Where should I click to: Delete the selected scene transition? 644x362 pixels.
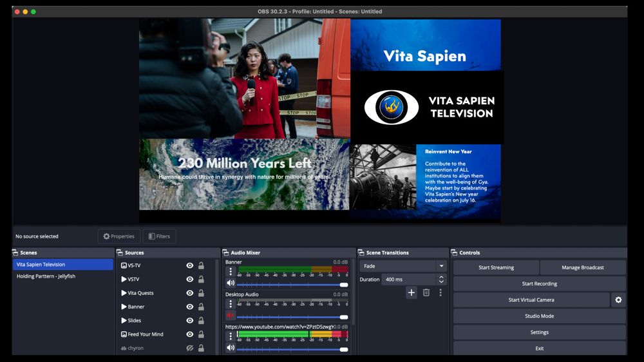click(x=426, y=292)
